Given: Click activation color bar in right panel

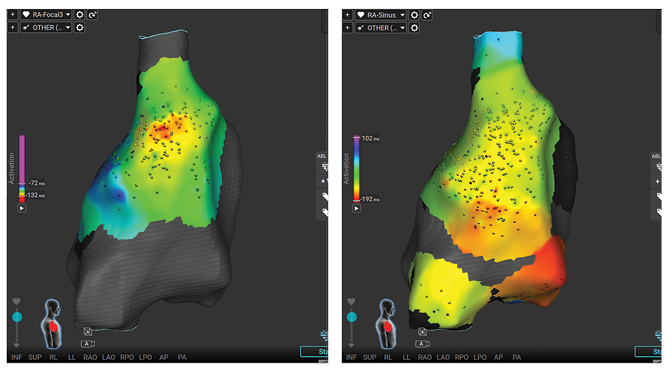Looking at the screenshot, I should [356, 168].
